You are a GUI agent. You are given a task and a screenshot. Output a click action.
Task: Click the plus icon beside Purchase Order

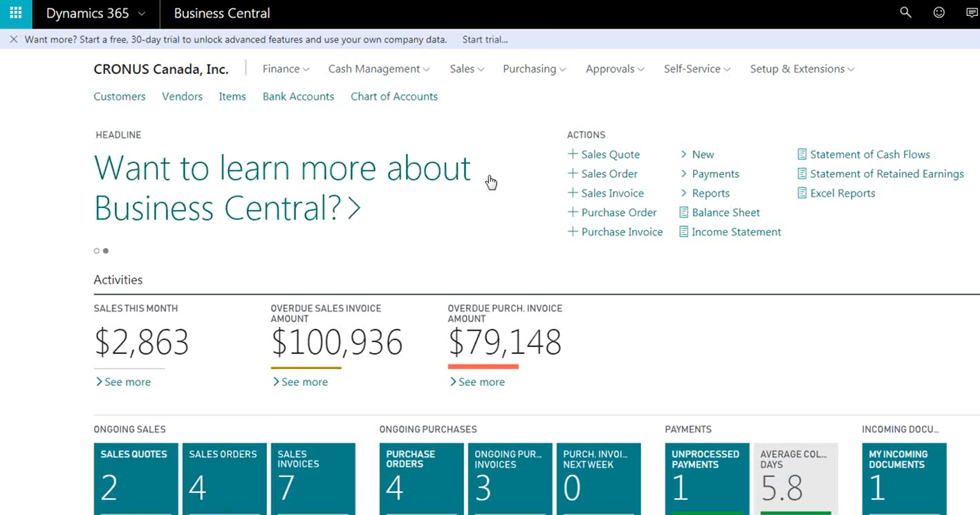click(572, 212)
